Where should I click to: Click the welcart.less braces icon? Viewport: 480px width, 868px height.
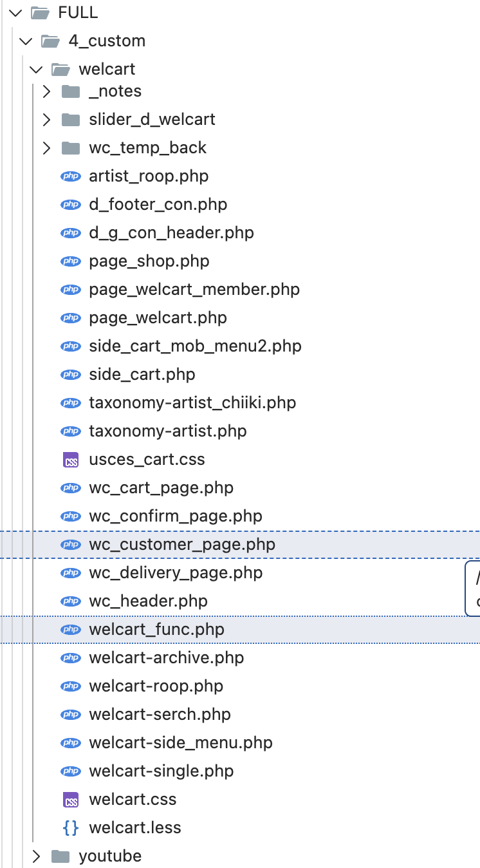click(x=70, y=827)
